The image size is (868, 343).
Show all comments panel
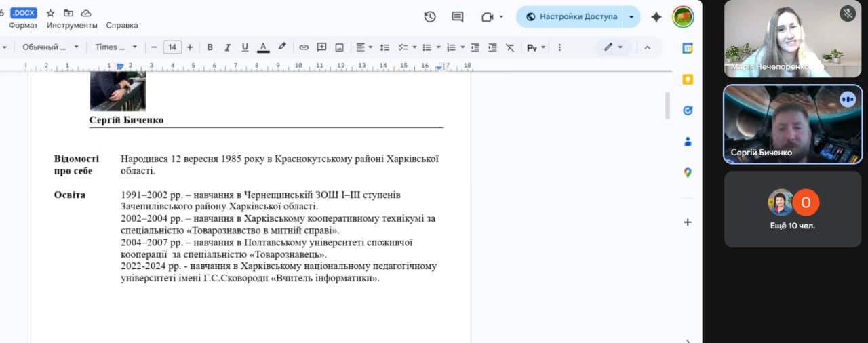coord(458,17)
